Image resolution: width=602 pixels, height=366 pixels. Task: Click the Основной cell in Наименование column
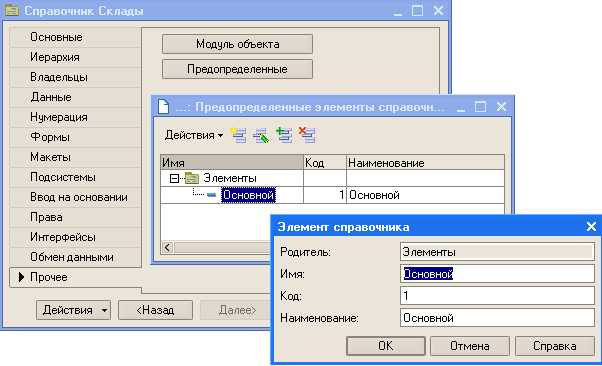[x=425, y=195]
